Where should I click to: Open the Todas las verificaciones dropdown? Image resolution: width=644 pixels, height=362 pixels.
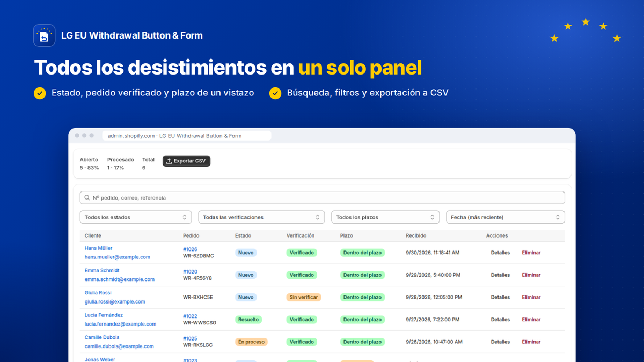(x=261, y=217)
